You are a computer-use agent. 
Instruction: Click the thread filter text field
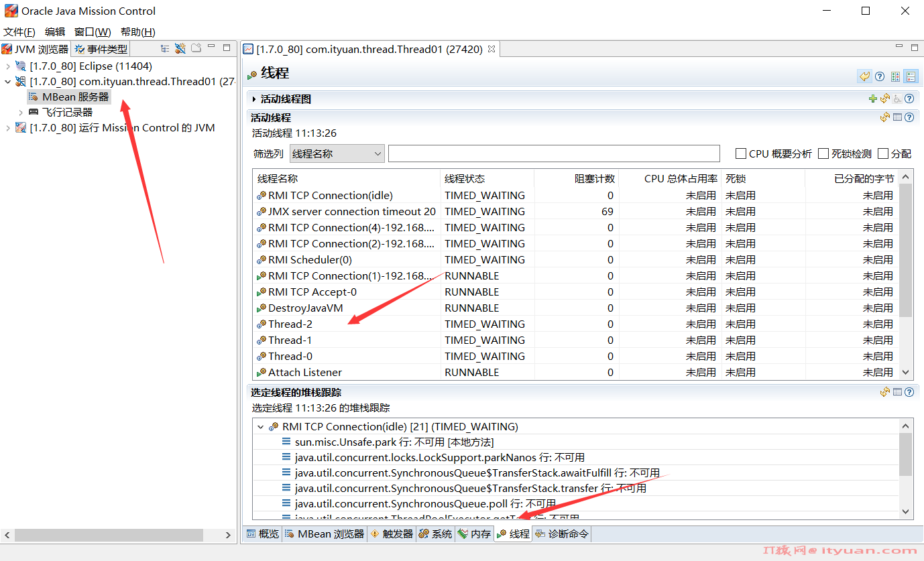tap(554, 153)
